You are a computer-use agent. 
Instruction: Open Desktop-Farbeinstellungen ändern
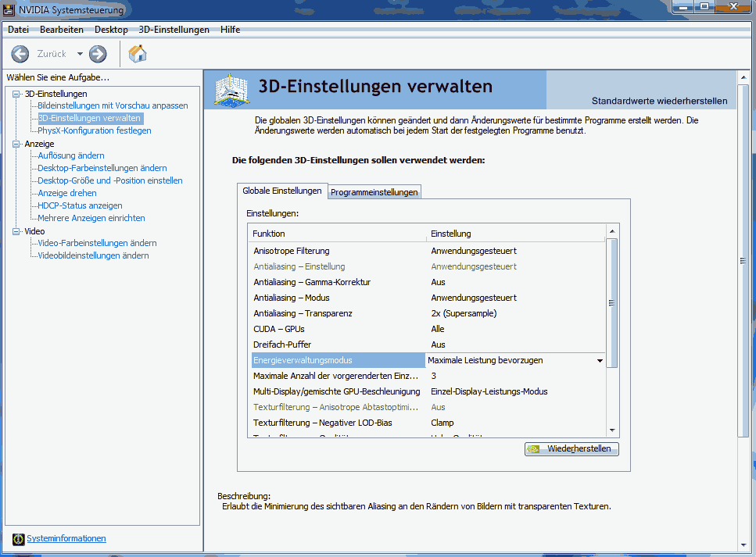pyautogui.click(x=102, y=168)
